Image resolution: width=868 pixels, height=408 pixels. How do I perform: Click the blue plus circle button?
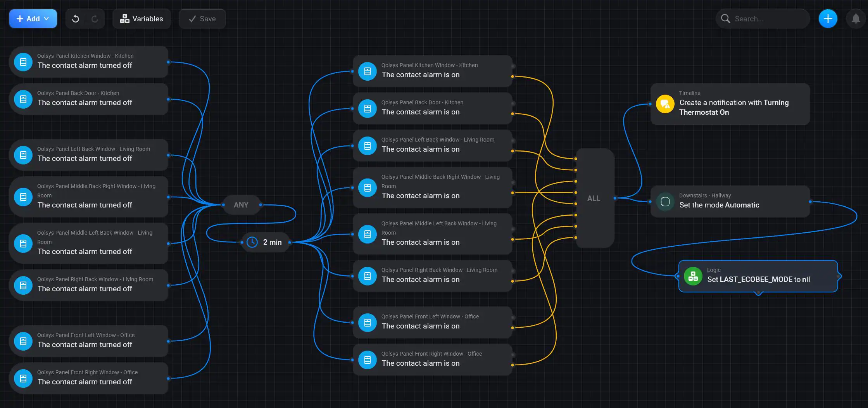pyautogui.click(x=828, y=19)
